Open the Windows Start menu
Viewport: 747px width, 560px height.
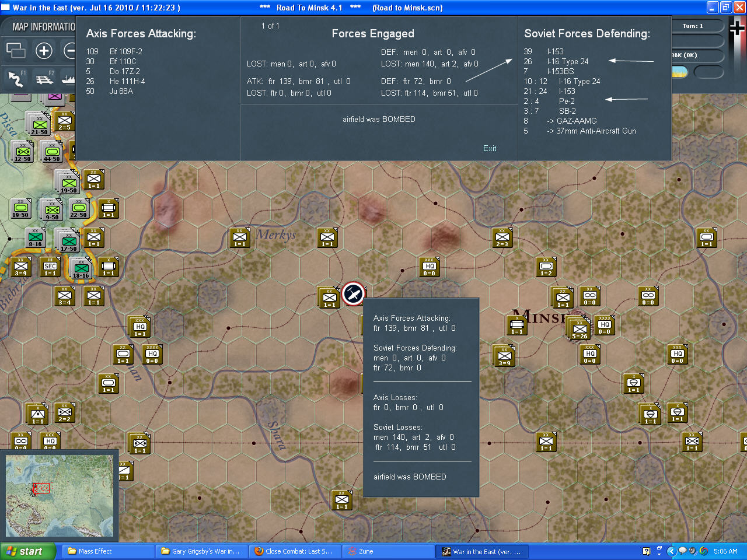(x=26, y=551)
